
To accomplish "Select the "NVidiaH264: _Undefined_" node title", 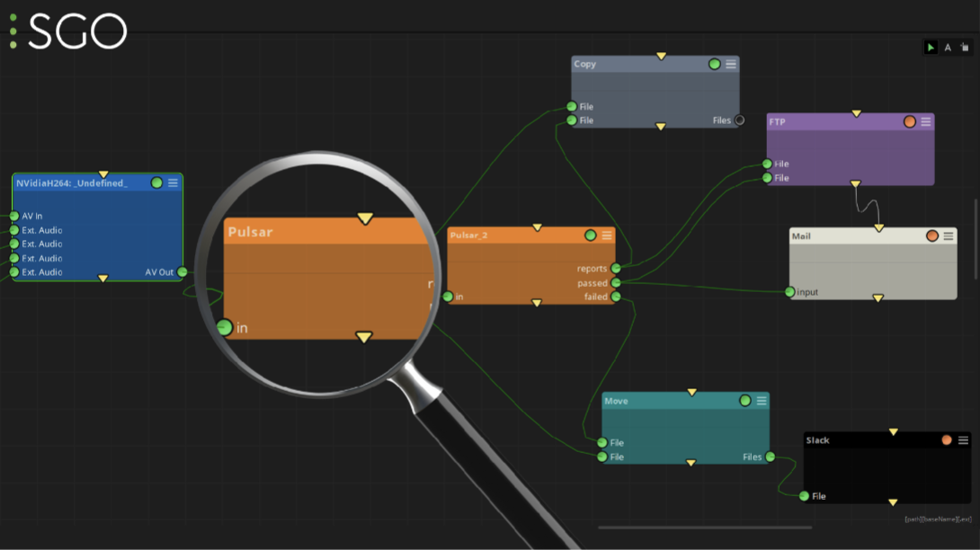I will pyautogui.click(x=72, y=183).
